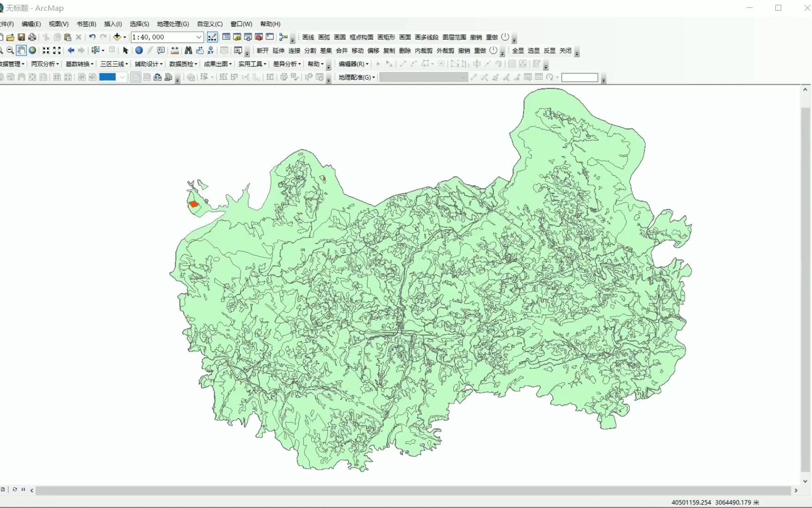Toggle the Pan hand tool
This screenshot has width=812, height=508.
tap(21, 50)
